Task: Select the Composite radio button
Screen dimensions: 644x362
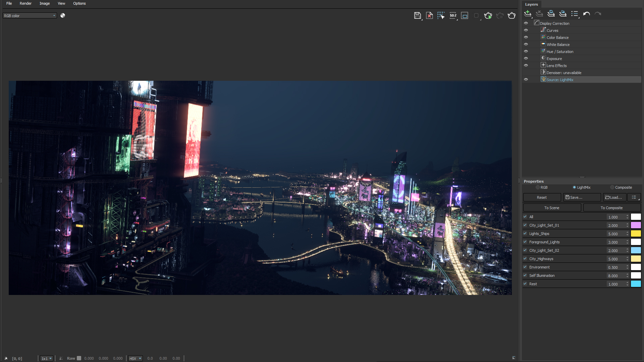Action: (612, 187)
